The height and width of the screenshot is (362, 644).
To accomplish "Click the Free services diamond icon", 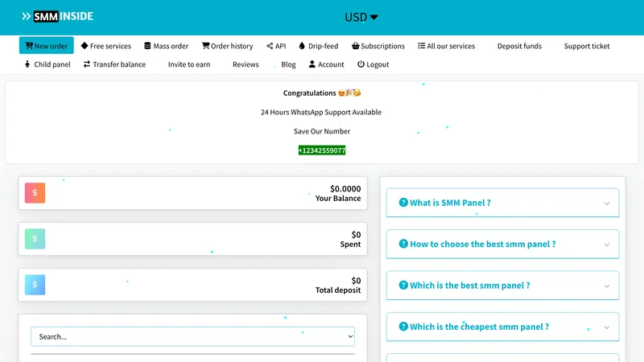I will (85, 46).
